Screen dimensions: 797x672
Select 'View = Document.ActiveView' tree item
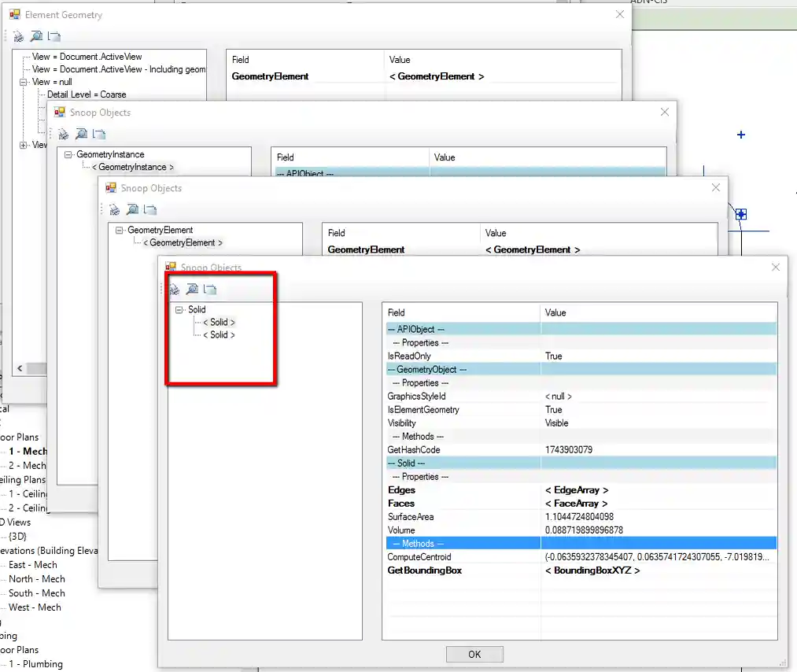pos(87,57)
